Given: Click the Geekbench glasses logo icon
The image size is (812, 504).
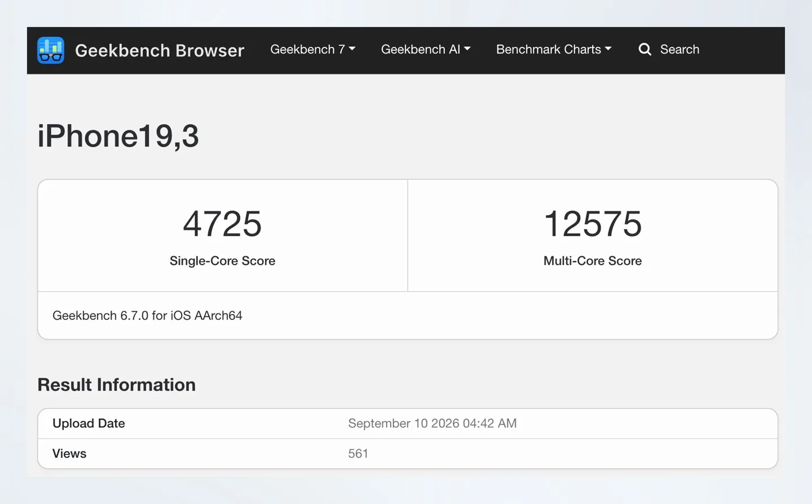Looking at the screenshot, I should tap(51, 50).
